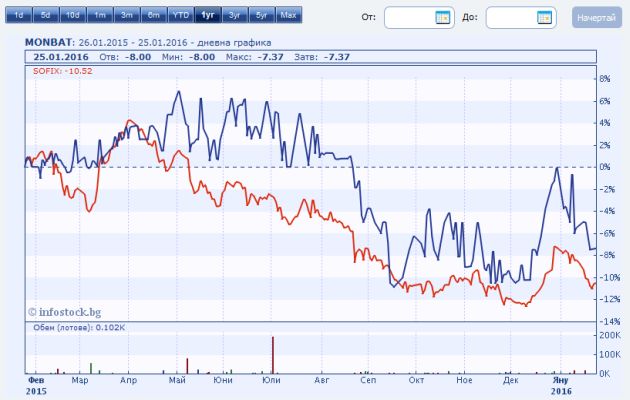Switch chart to 1m range

(100, 15)
